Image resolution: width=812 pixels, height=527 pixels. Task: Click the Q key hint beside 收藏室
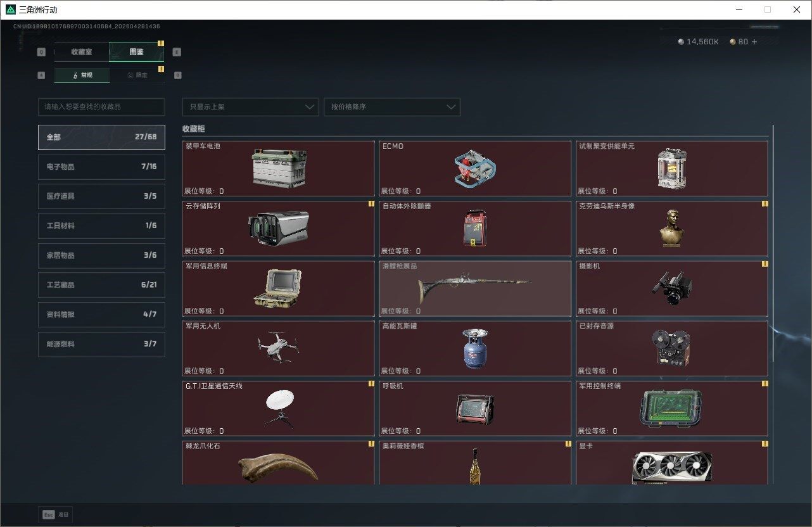[41, 52]
